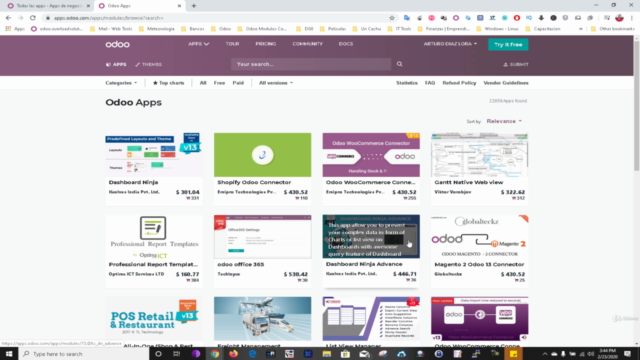Open the Shopify Odoo Connector card
Image resolution: width=640 pixels, height=360 pixels.
[x=262, y=169]
